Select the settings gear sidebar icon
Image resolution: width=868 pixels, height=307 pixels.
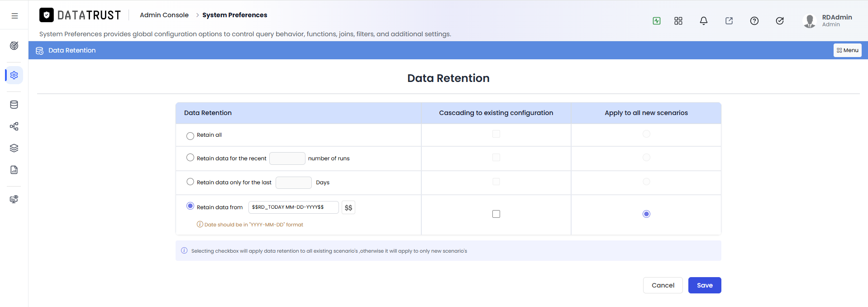tap(14, 75)
